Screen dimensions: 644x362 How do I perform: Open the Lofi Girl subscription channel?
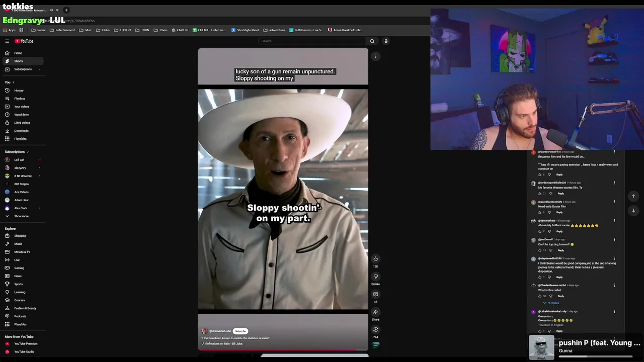(x=23, y=160)
